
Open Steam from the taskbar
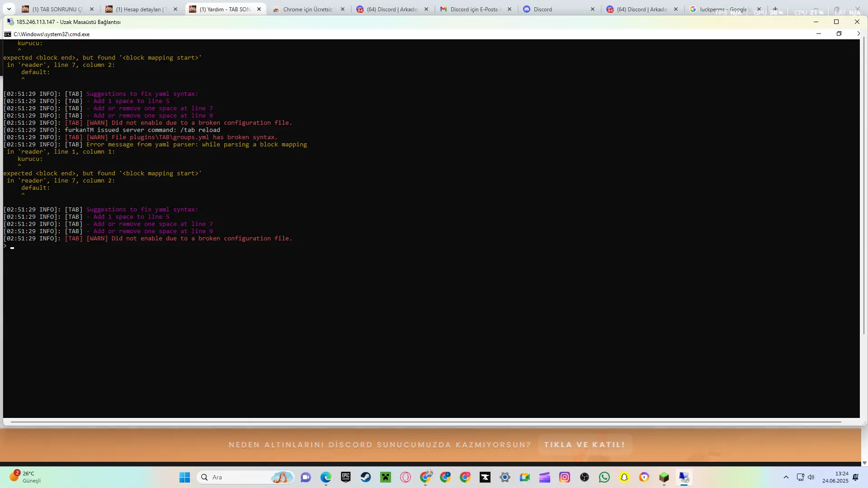(x=366, y=477)
